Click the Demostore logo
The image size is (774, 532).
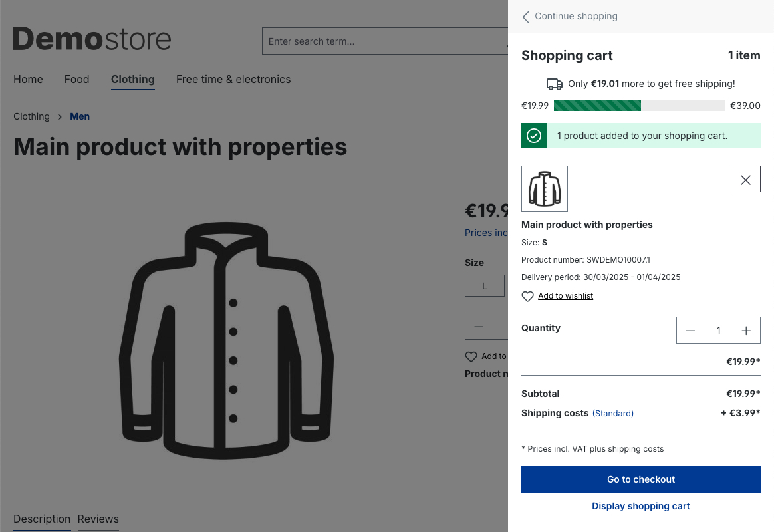pos(92,39)
